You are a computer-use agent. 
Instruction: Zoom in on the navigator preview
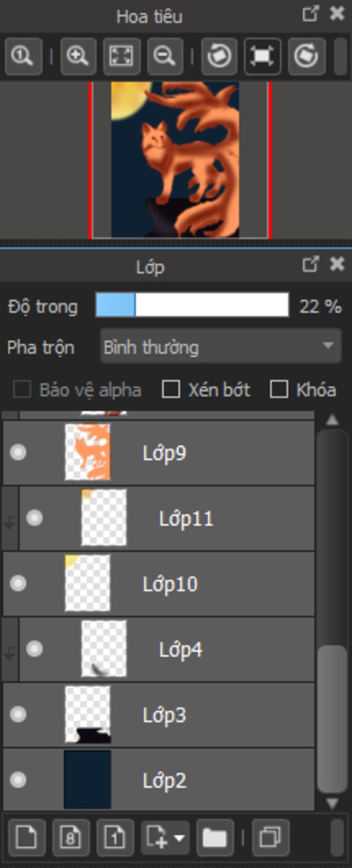(x=78, y=56)
